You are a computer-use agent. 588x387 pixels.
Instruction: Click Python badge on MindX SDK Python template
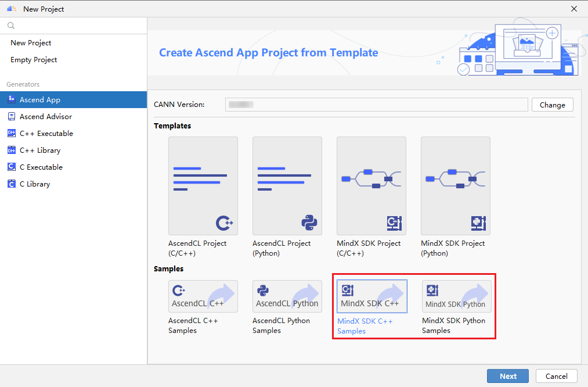tap(478, 223)
